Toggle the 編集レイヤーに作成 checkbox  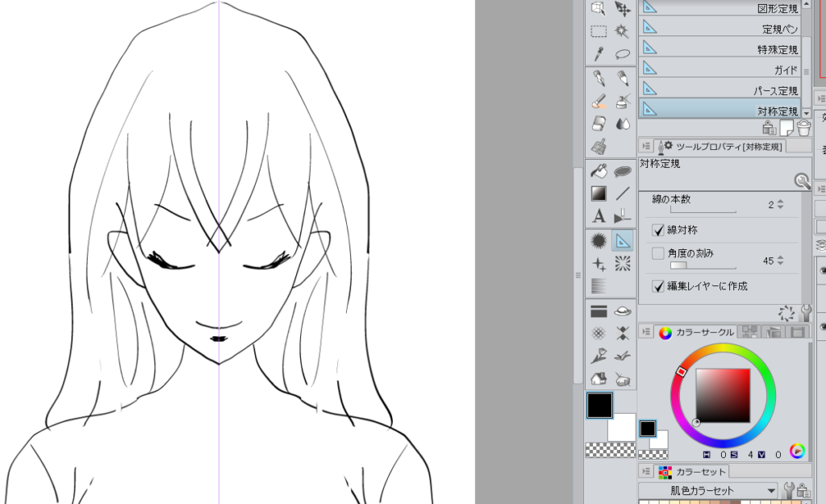[658, 285]
